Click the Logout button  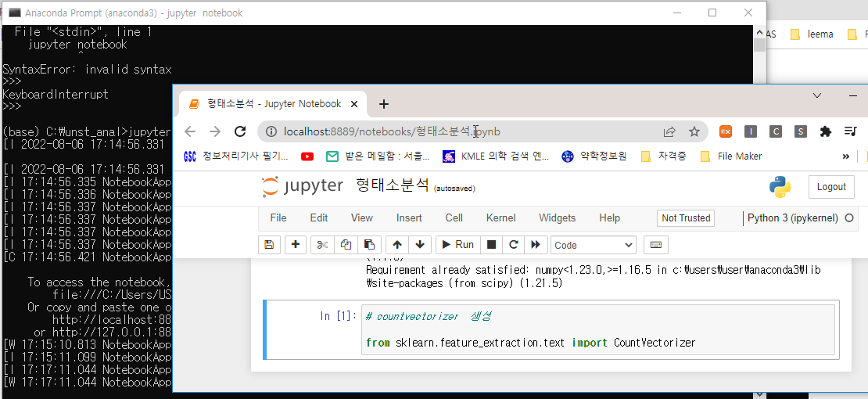(x=831, y=187)
